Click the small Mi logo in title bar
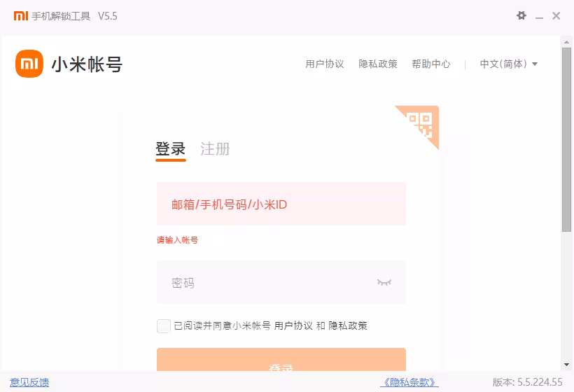The image size is (574, 392). click(21, 15)
